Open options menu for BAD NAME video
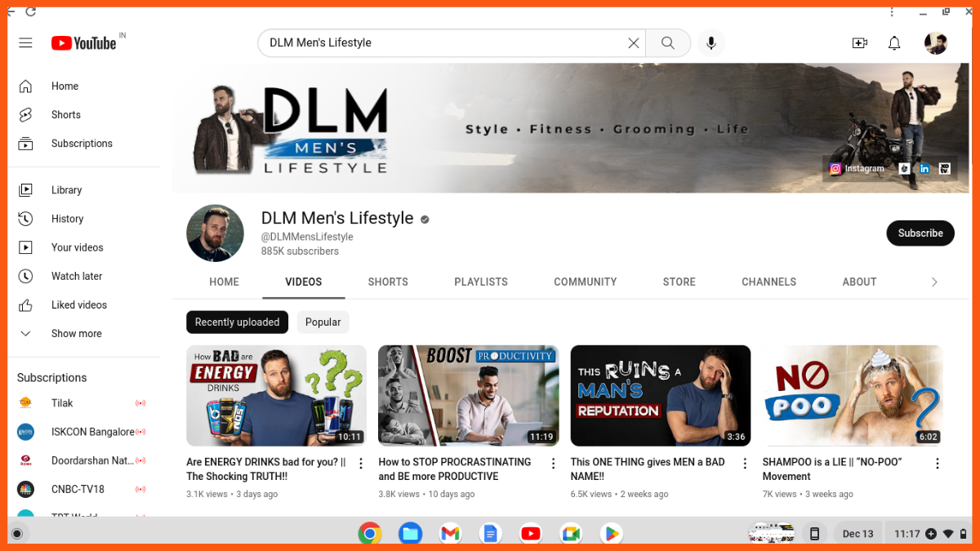980x551 pixels. (745, 464)
